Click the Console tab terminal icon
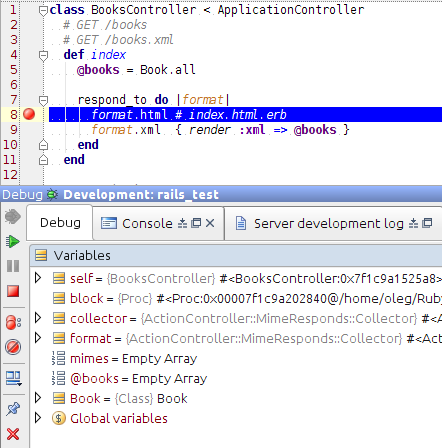This screenshot has height=448, width=442. (x=109, y=223)
